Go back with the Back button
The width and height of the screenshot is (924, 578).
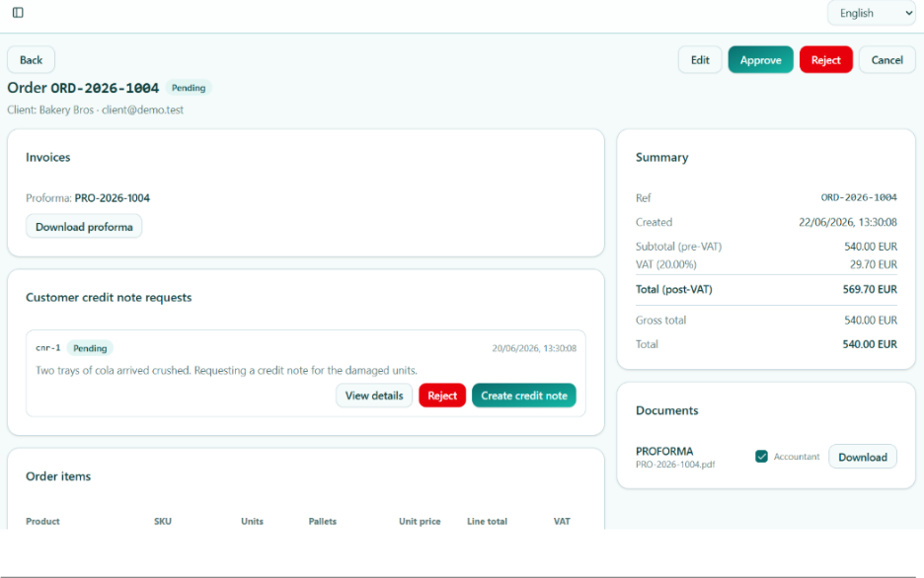(x=31, y=60)
